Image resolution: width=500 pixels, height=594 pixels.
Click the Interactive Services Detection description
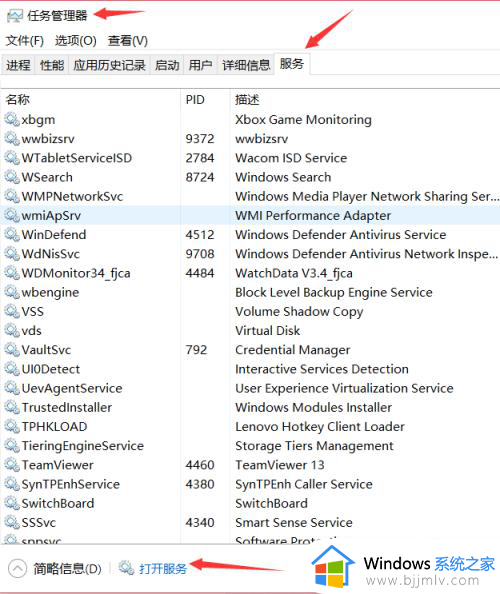pos(322,369)
